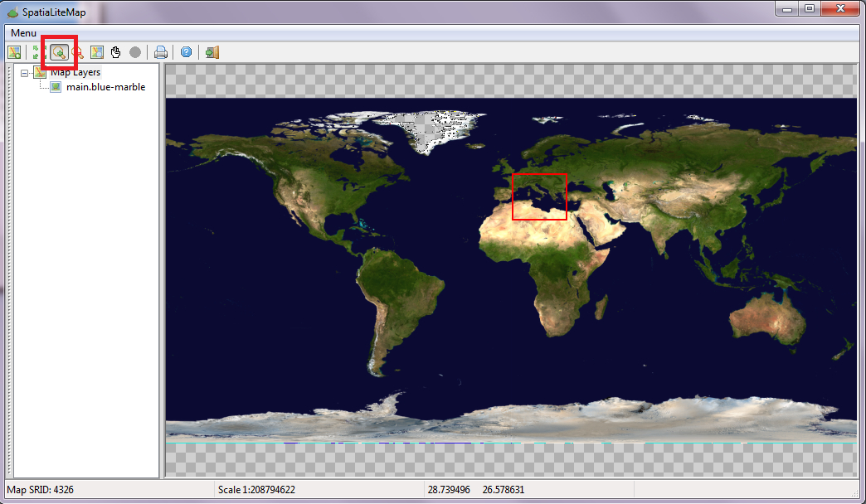This screenshot has height=504, width=866.
Task: Select the Zoom In tool
Action: coord(59,52)
